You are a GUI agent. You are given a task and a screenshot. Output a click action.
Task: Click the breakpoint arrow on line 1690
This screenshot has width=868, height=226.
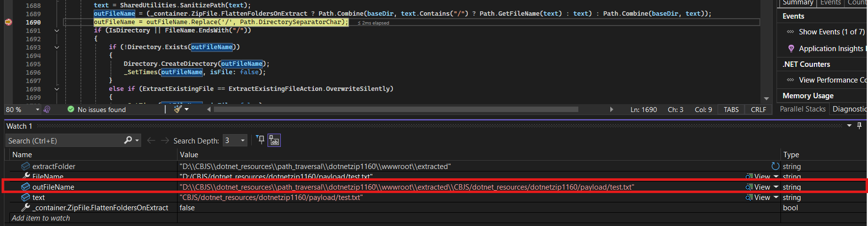8,22
